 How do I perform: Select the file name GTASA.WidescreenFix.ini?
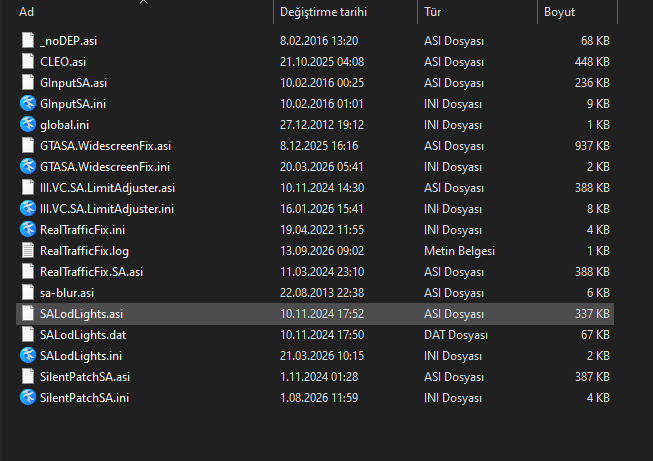click(105, 167)
